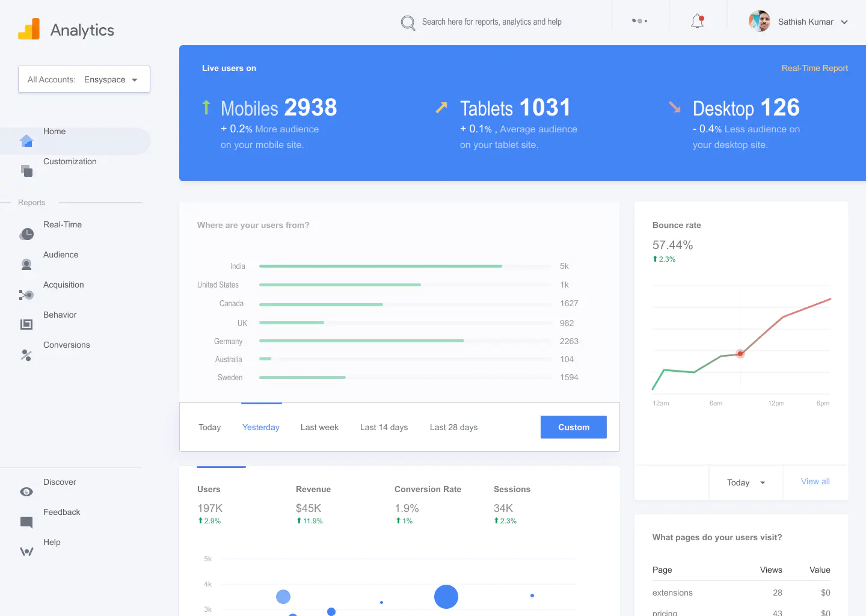Click the View all link
The image size is (866, 616).
click(815, 481)
